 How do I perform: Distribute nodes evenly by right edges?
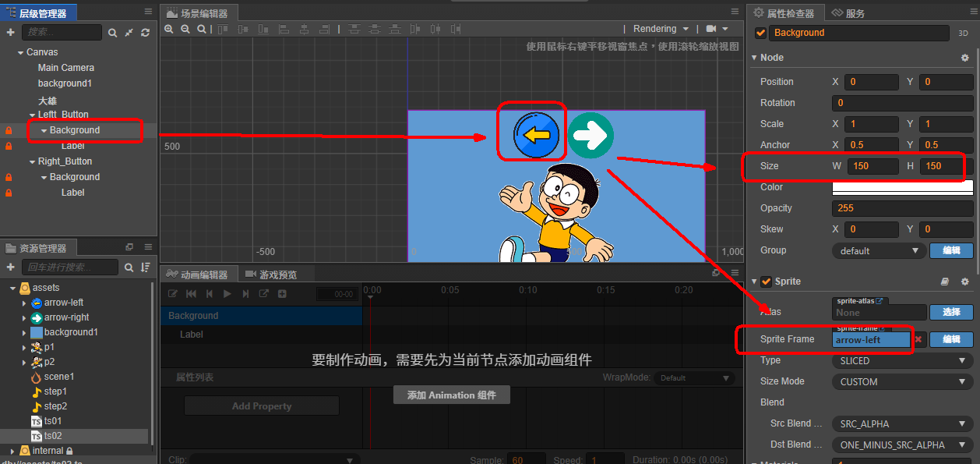tap(456, 29)
